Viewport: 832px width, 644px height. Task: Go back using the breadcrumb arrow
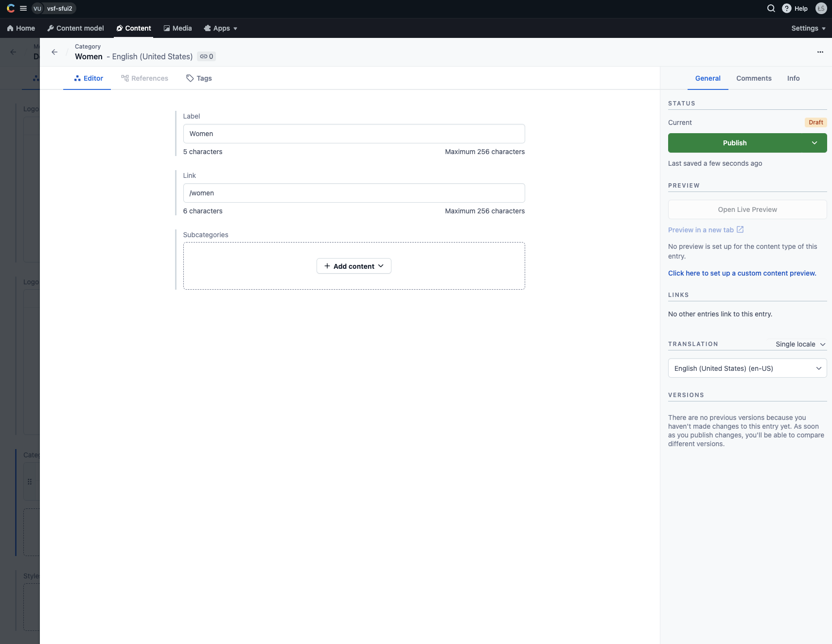pyautogui.click(x=54, y=52)
